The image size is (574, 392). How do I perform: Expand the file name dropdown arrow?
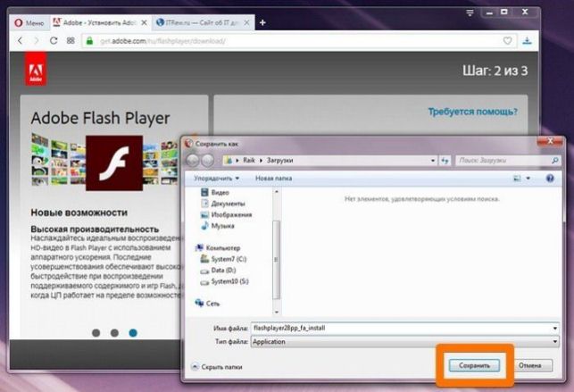555,329
